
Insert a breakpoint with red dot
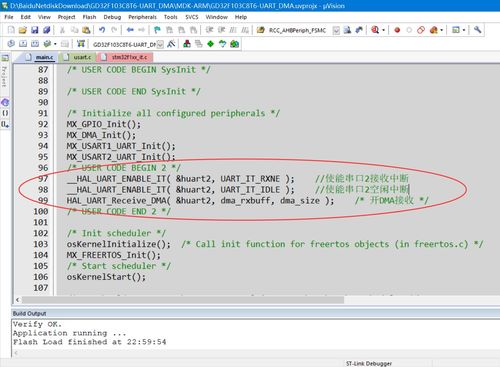coord(397,30)
